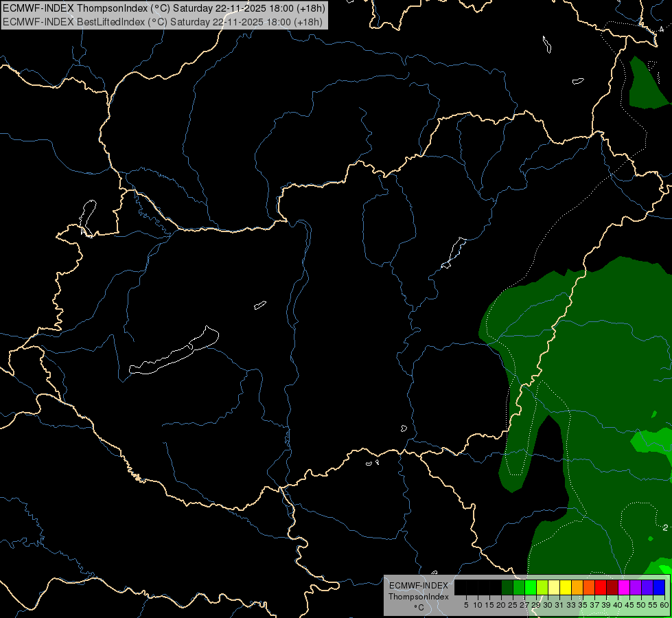Viewport: 672px width, 618px height.
Task: Select the pale yellow 30–31 legend swatch
Action: pos(554,587)
